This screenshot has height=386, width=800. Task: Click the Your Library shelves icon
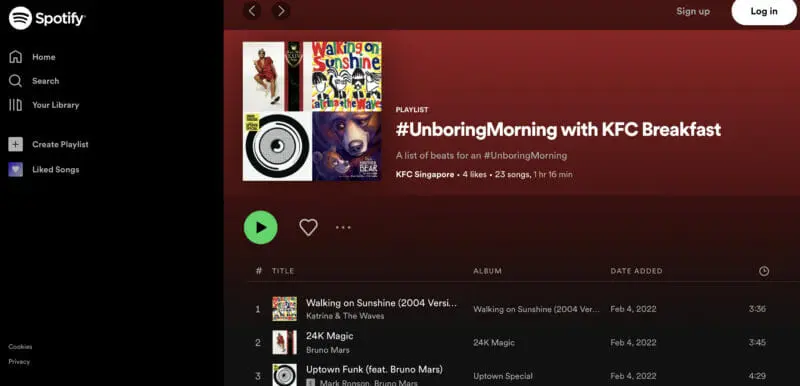point(15,105)
